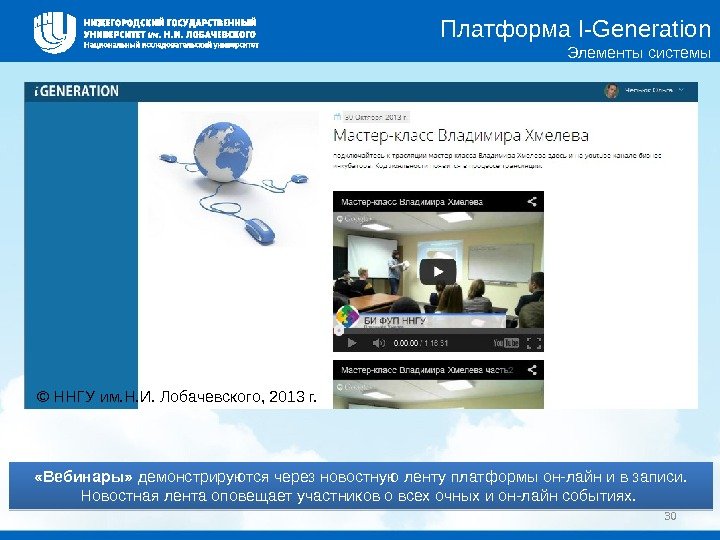Click the university logo emblem at top left
This screenshot has height=540, width=720.
click(55, 32)
